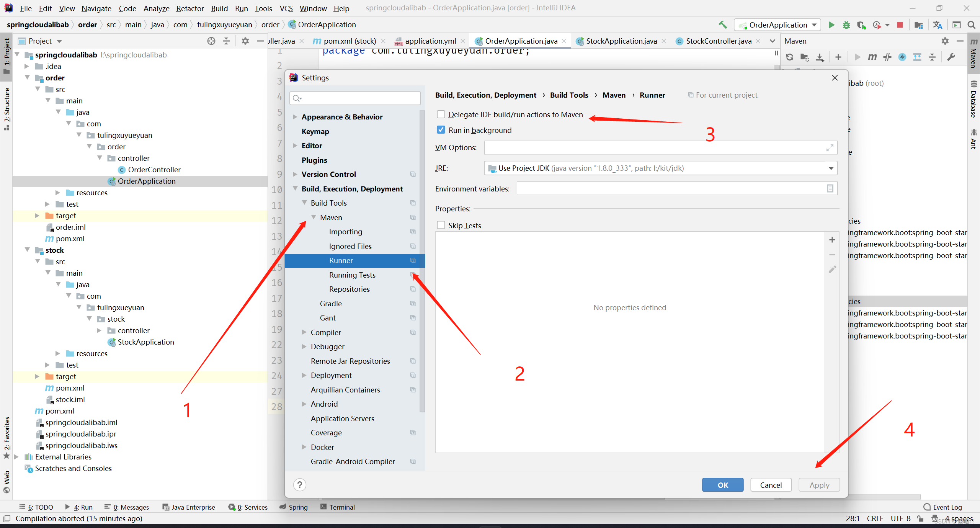
Task: Download sources in Maven toolbar
Action: click(x=820, y=57)
